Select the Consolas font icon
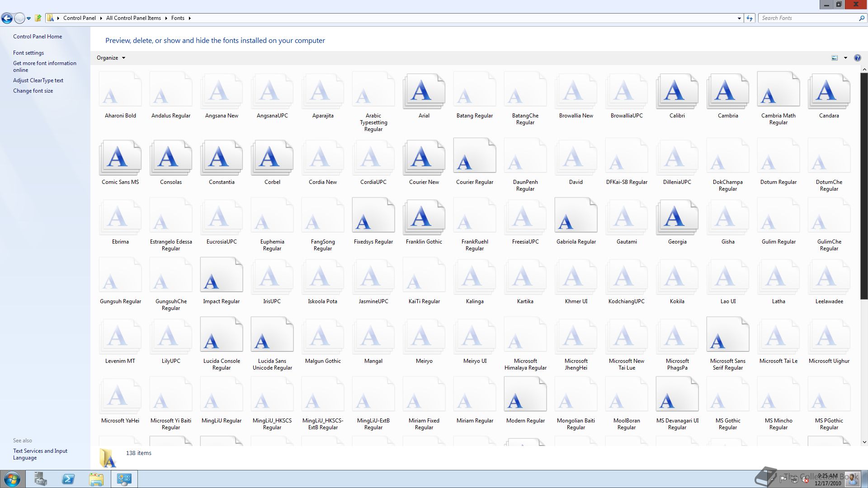 pos(170,158)
